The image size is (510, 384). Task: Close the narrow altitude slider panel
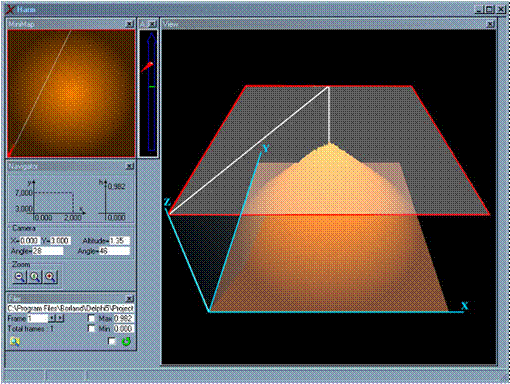(x=152, y=24)
